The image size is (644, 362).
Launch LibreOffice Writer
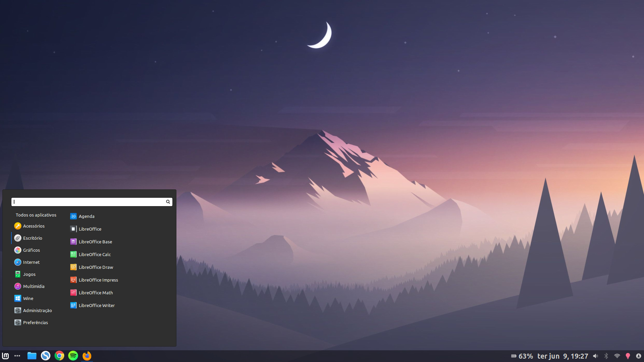coord(96,305)
